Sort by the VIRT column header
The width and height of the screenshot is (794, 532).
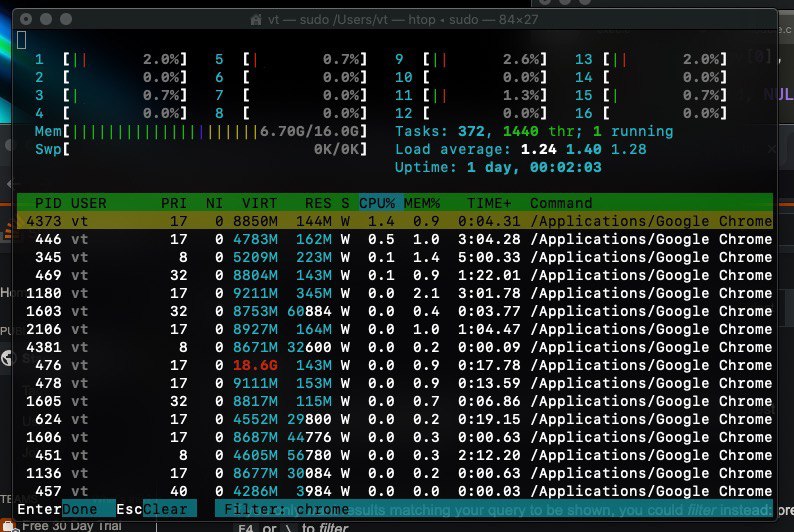click(x=259, y=203)
